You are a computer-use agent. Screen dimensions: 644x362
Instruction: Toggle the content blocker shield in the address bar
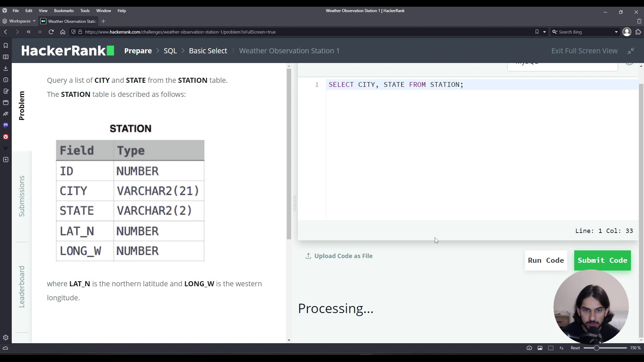(x=73, y=32)
